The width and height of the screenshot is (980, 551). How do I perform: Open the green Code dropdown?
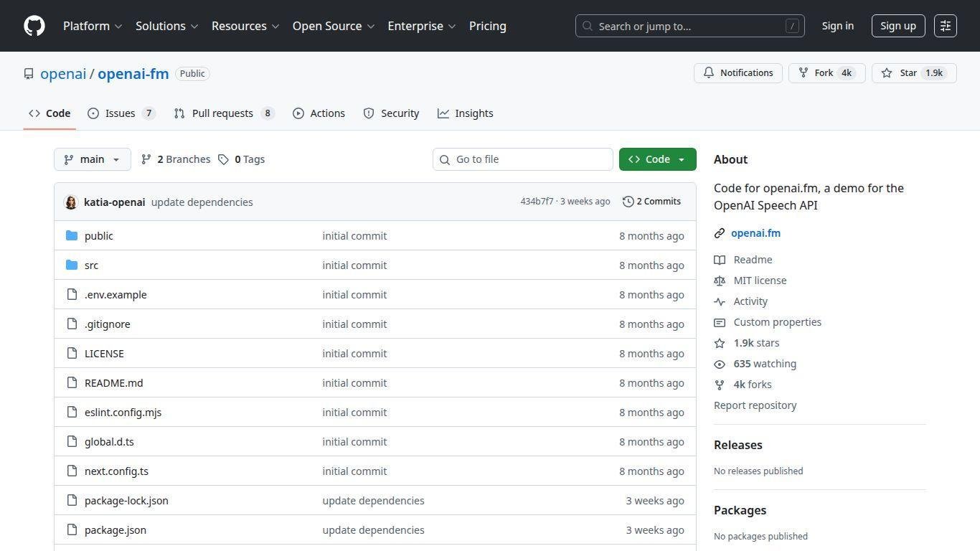tap(657, 159)
